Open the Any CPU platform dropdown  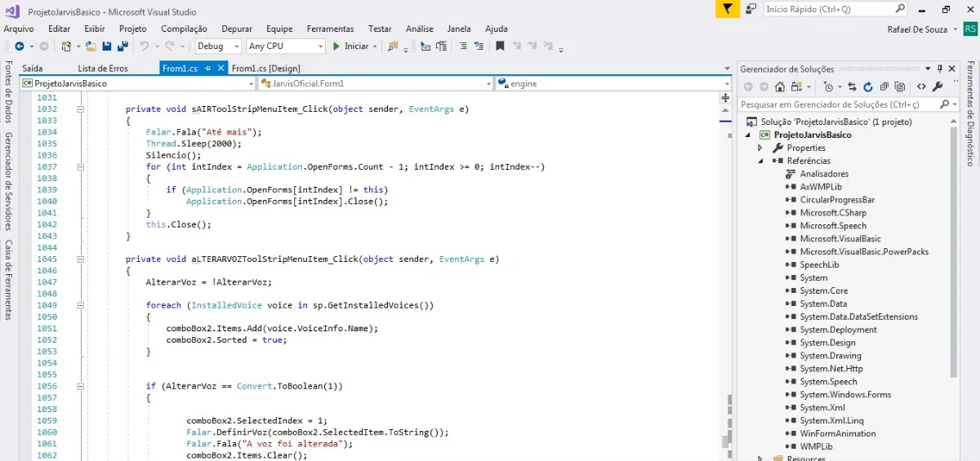click(x=285, y=47)
